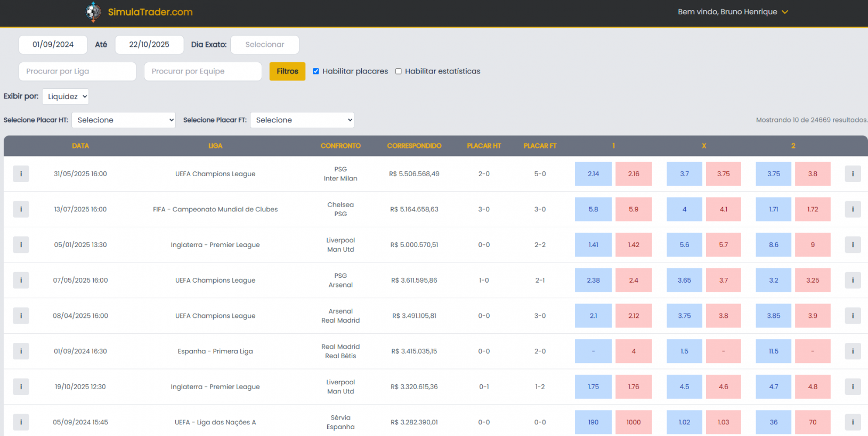Open the start date field 01/09/2024
The width and height of the screenshot is (868, 436).
53,45
